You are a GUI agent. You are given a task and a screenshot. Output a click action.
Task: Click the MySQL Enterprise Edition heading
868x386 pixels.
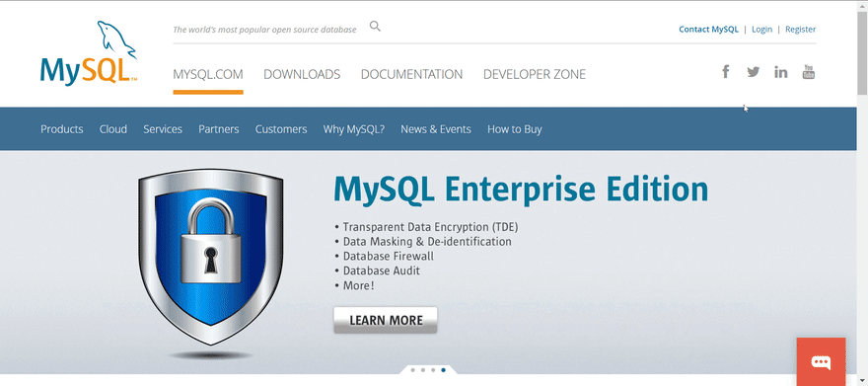(521, 190)
